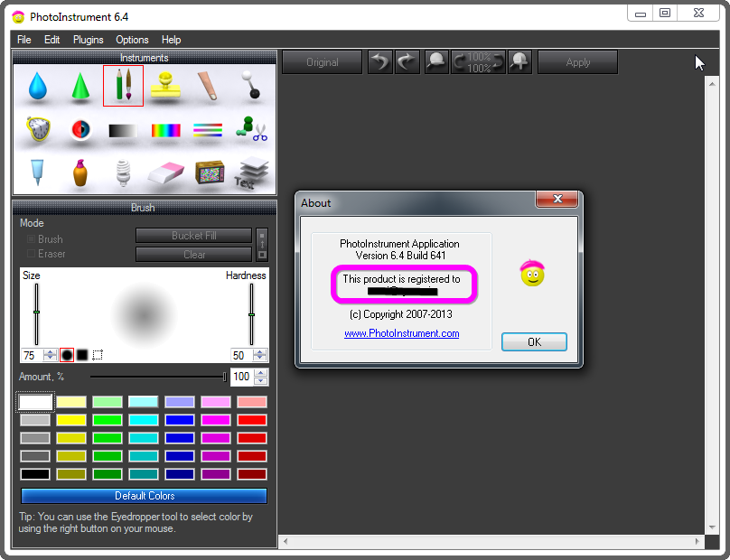This screenshot has width=730, height=560.
Task: Enable the Brush mode checkbox
Action: pyautogui.click(x=31, y=239)
